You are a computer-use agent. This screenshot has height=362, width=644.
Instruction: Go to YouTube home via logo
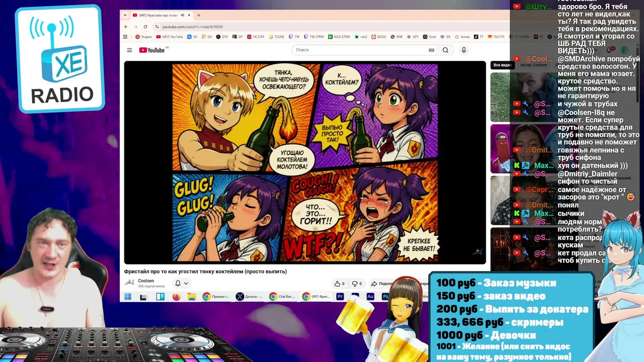152,50
